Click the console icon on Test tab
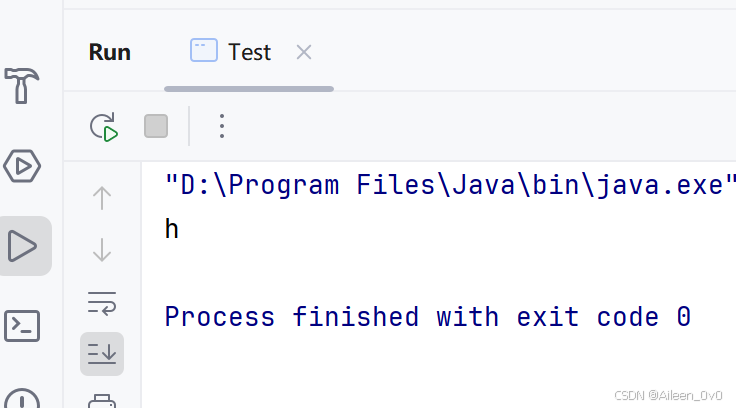This screenshot has height=408, width=736. tap(204, 50)
